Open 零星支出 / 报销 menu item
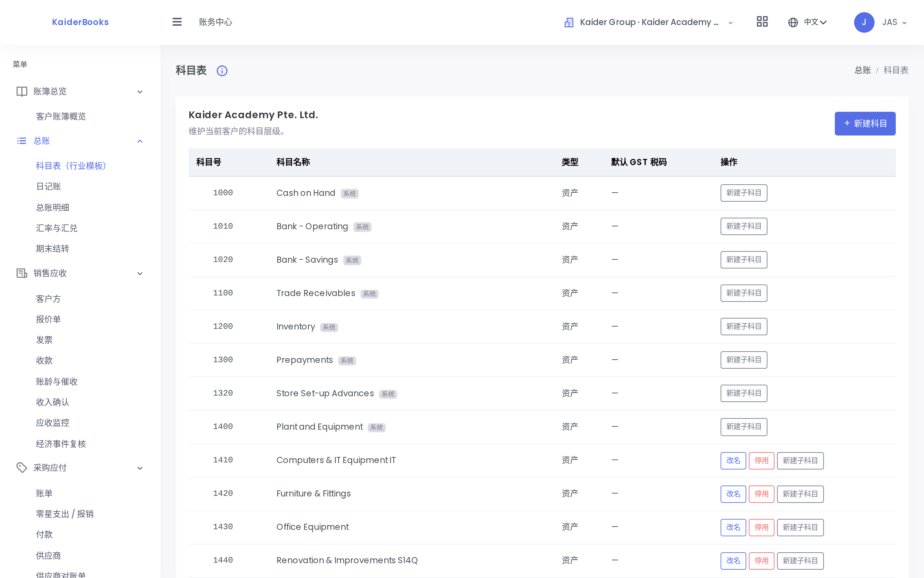 tap(64, 514)
